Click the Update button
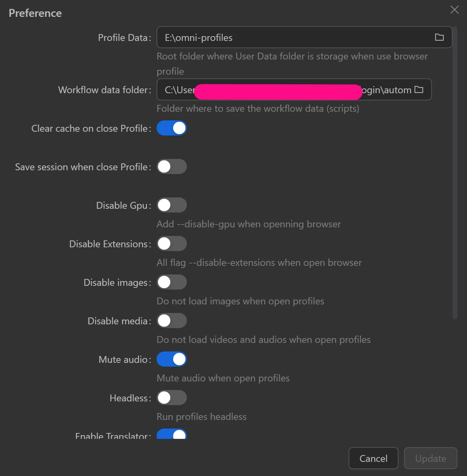The image size is (467, 476). [430, 458]
